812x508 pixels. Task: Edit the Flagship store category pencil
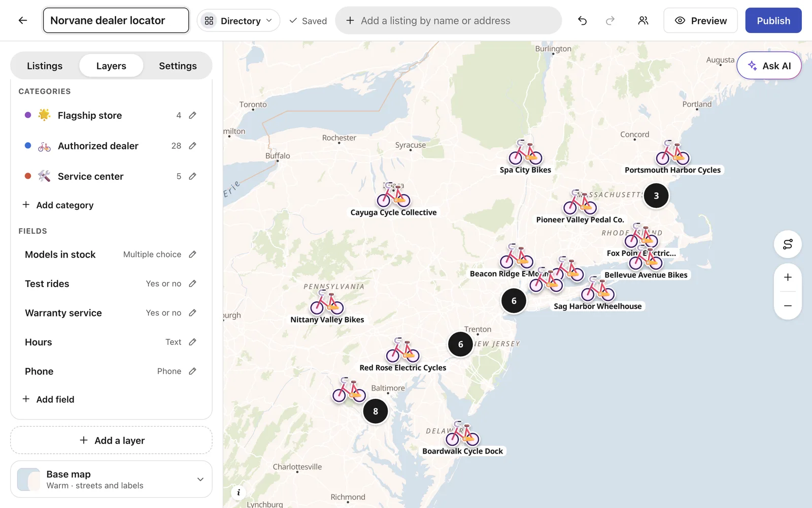tap(192, 115)
